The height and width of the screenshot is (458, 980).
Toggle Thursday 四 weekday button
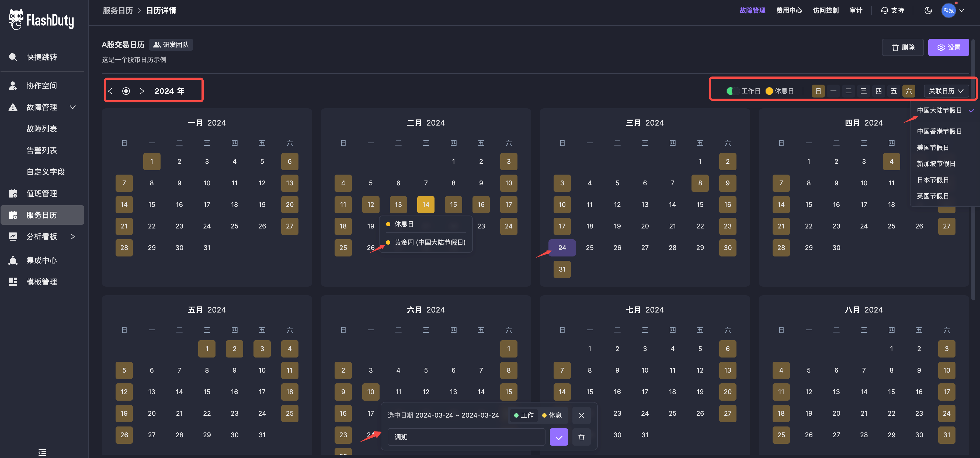pyautogui.click(x=879, y=91)
